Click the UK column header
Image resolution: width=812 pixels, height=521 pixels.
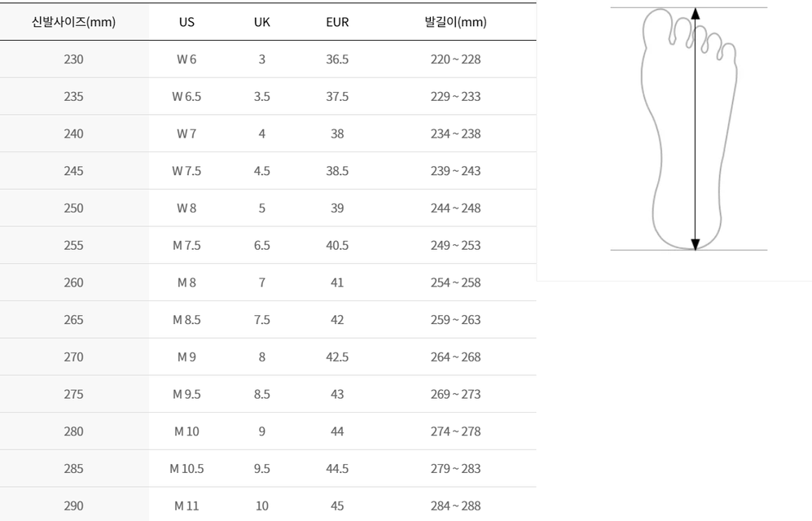point(262,22)
